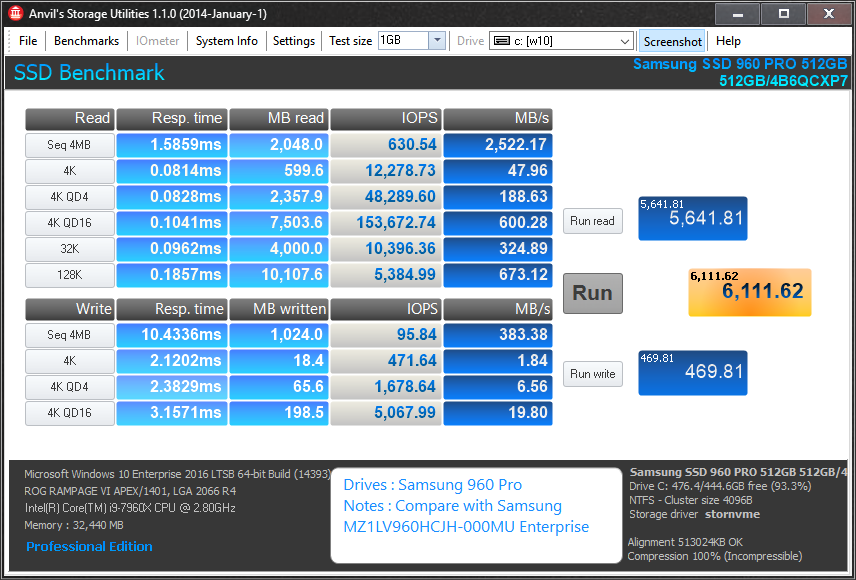Click the 4K write speed 1.84 cell
This screenshot has height=580, width=856.
pyautogui.click(x=498, y=361)
